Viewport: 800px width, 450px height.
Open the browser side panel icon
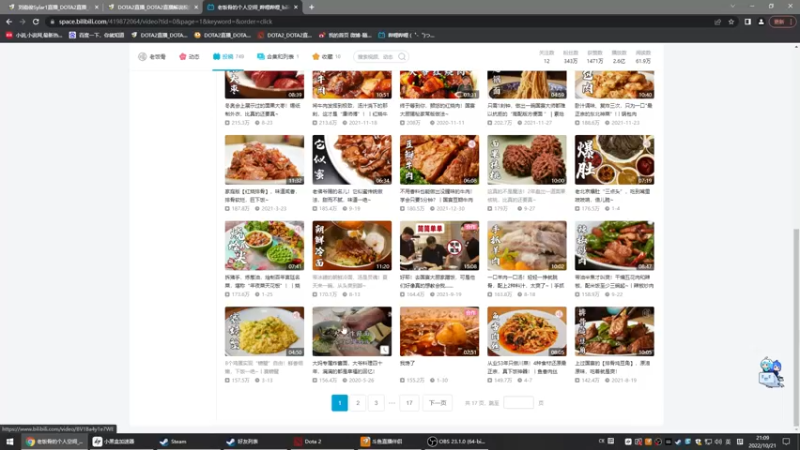(747, 22)
